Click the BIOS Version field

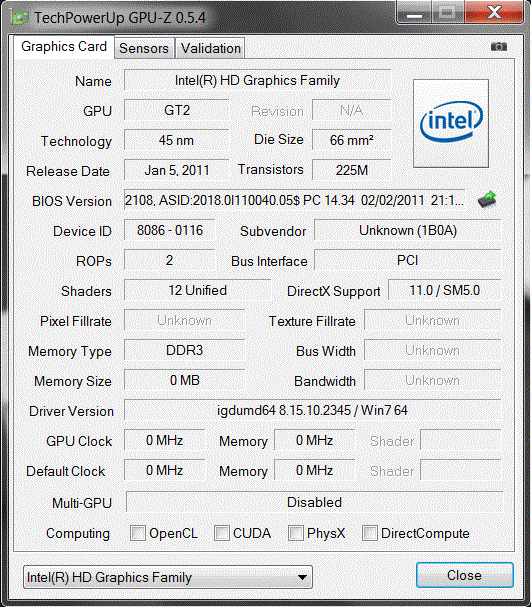pos(295,200)
